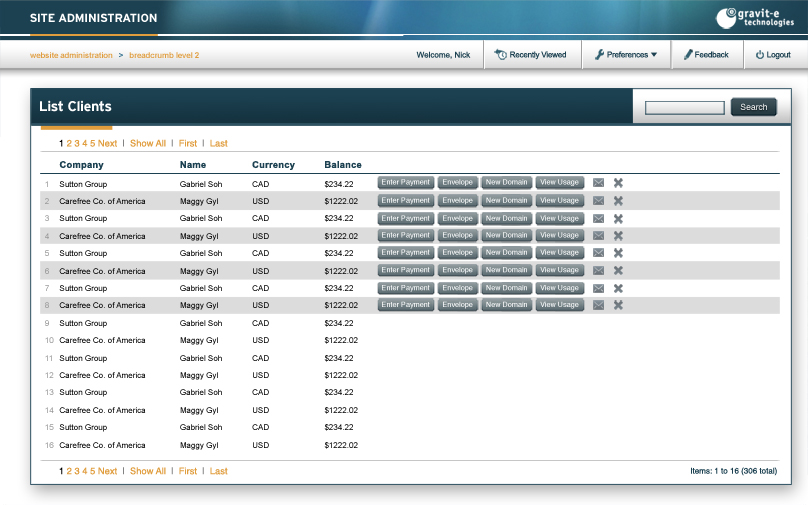The height and width of the screenshot is (505, 808).
Task: Click First in the top pagination
Action: pos(188,143)
